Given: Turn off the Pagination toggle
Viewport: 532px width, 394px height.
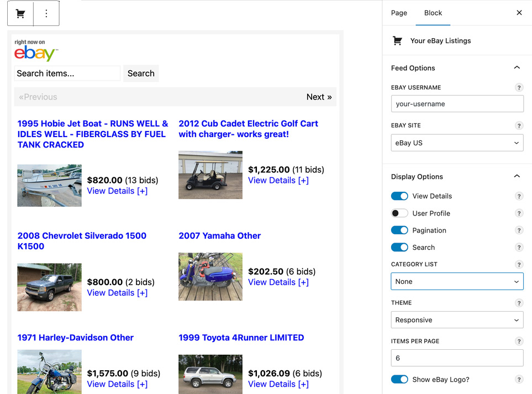Looking at the screenshot, I should pos(399,230).
